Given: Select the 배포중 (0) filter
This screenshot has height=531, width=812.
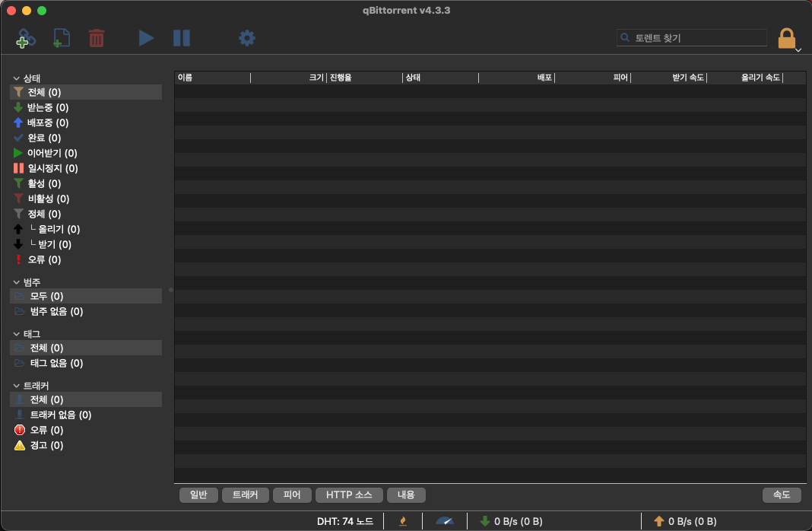Looking at the screenshot, I should click(86, 122).
